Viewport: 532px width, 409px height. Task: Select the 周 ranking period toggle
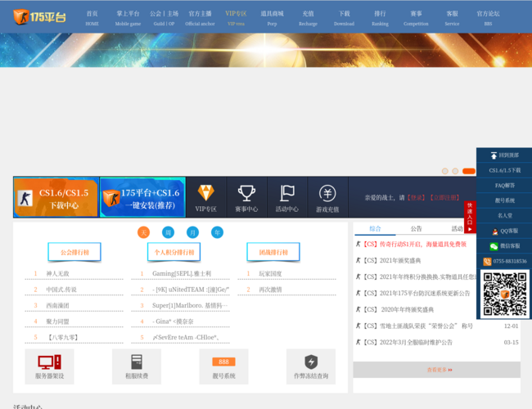pyautogui.click(x=168, y=232)
